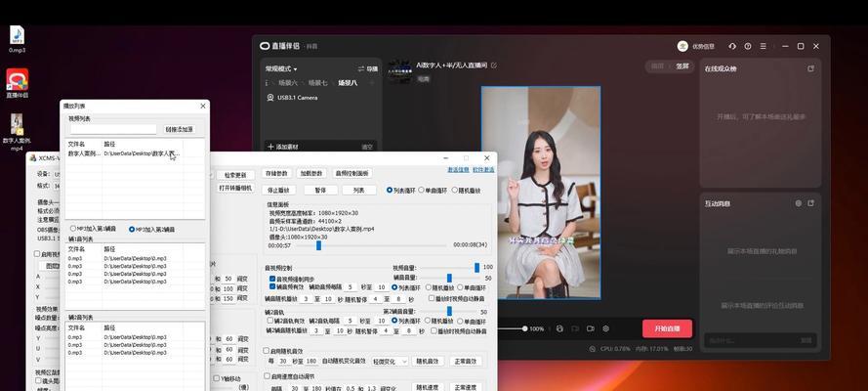This screenshot has height=391, width=868.
Task: Pop out the 在线观众榜 panel
Action: [x=811, y=68]
